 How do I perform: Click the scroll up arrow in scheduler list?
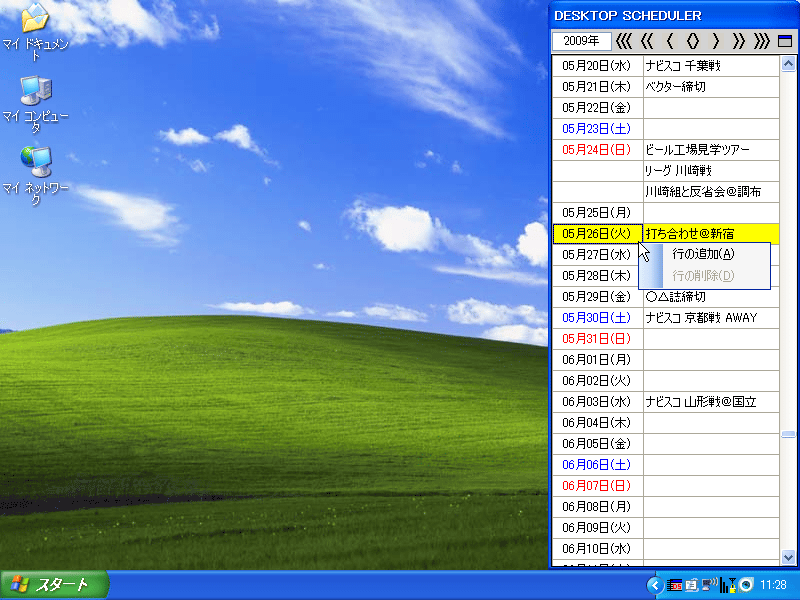pos(788,64)
